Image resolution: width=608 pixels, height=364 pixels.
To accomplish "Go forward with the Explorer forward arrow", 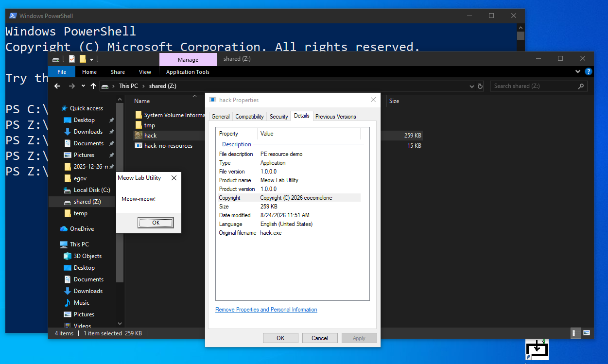I will coord(71,86).
